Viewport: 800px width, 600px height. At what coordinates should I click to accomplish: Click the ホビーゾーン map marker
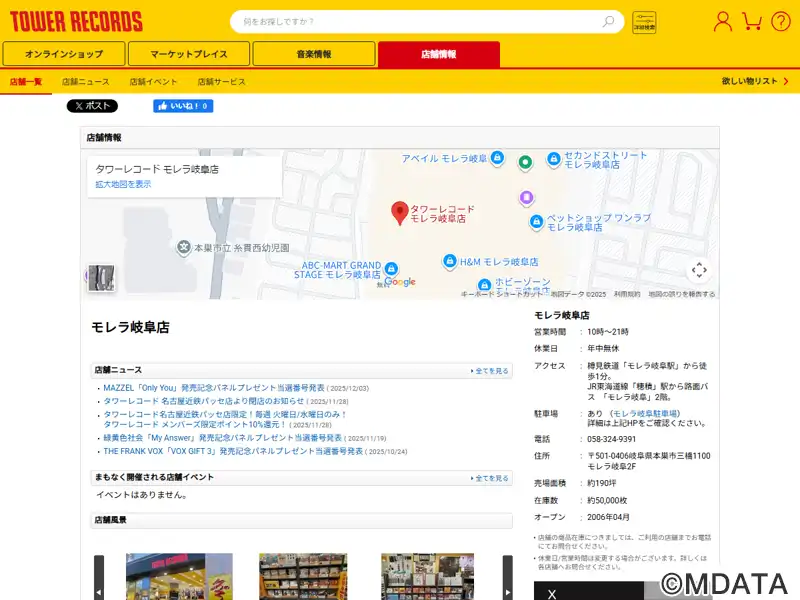pos(484,285)
